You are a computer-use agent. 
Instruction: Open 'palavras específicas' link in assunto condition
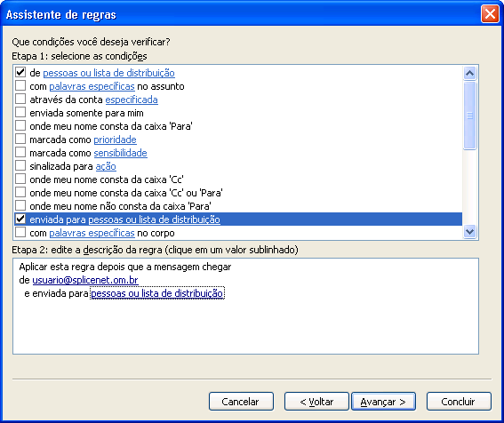(92, 86)
